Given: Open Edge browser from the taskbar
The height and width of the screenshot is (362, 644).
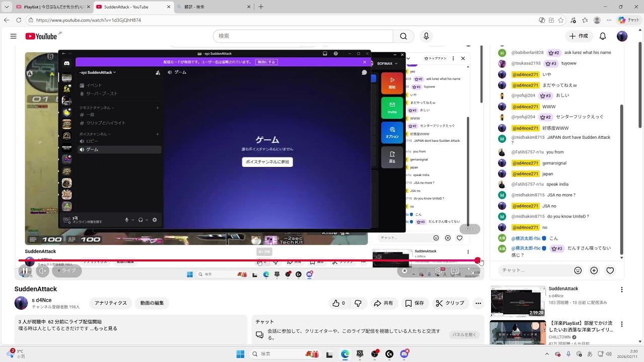Looking at the screenshot, I should pyautogui.click(x=345, y=354).
